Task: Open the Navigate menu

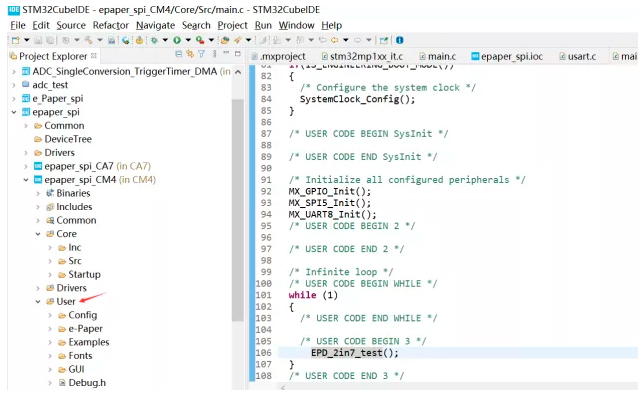Action: (x=155, y=25)
